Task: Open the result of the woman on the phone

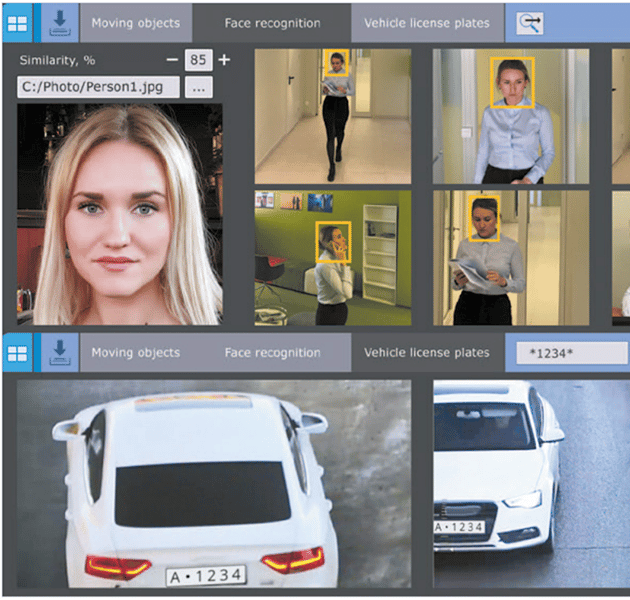Action: pos(333,258)
